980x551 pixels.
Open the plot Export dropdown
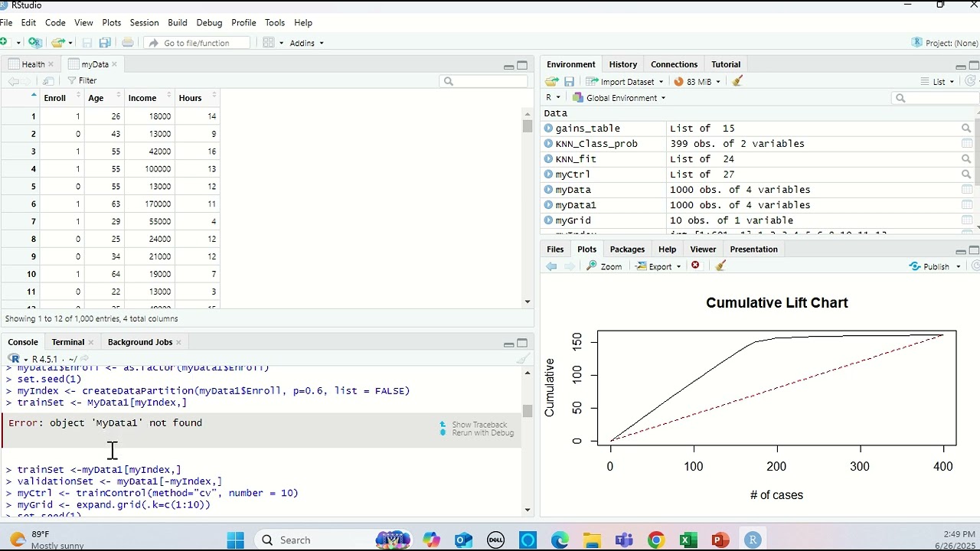coord(658,266)
